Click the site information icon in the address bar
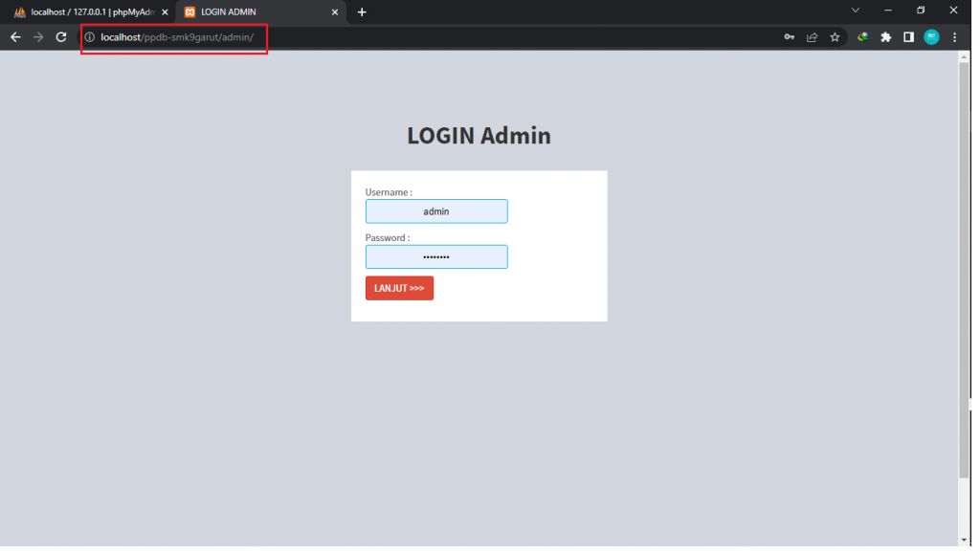Screen dimensions: 980x552 tap(87, 36)
